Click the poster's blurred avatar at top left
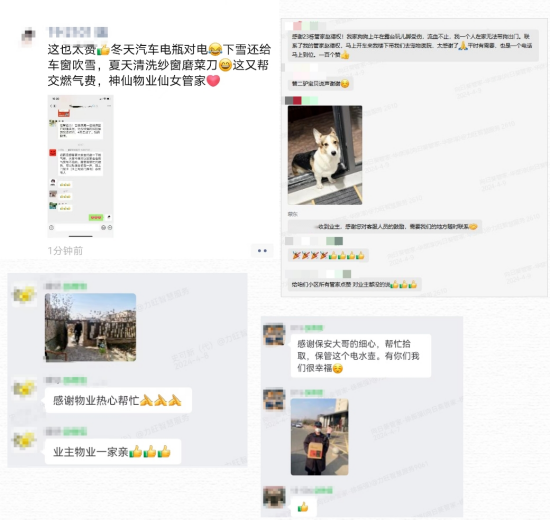The height and width of the screenshot is (520, 550). coord(29,36)
